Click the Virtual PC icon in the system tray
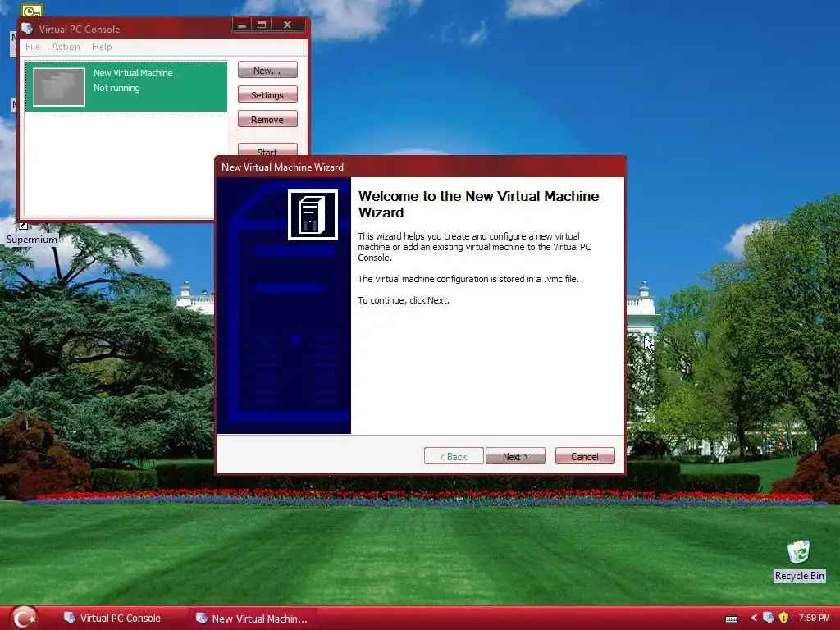The height and width of the screenshot is (630, 840). (768, 618)
